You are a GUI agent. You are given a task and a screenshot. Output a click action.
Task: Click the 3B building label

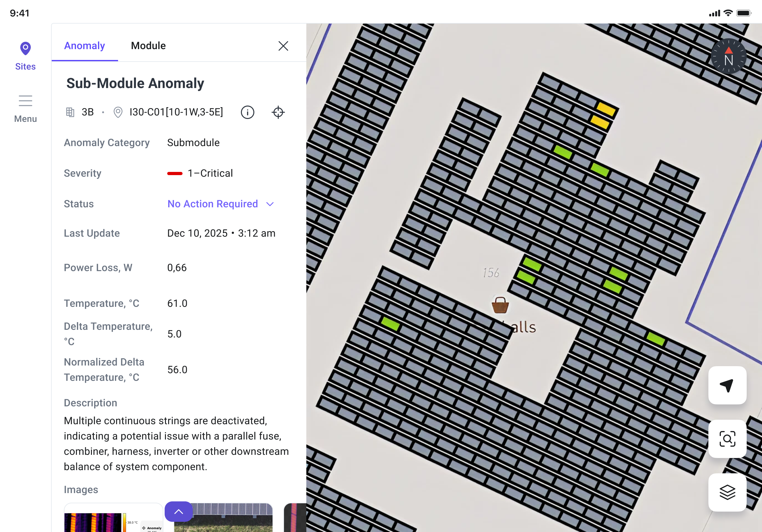click(88, 112)
